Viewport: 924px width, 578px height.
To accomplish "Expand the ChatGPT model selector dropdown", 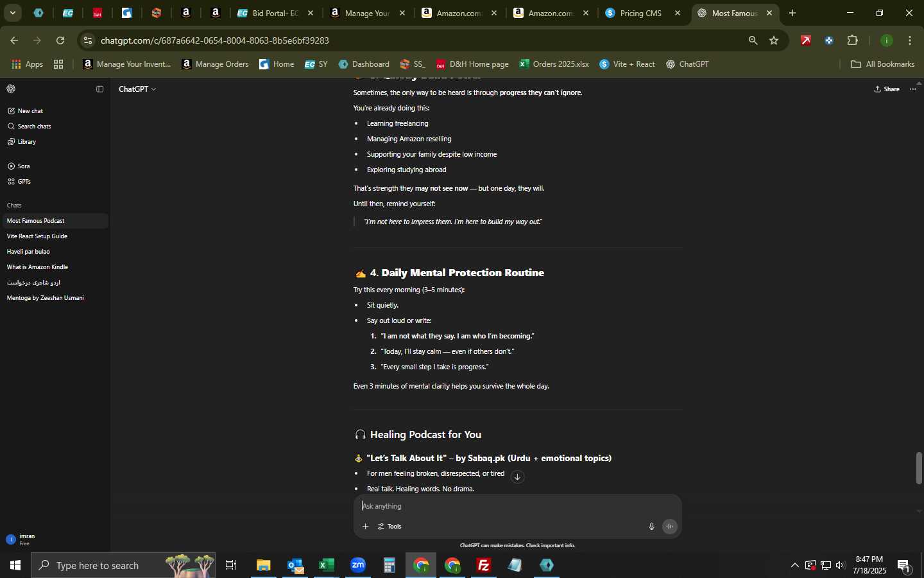I will click(137, 89).
